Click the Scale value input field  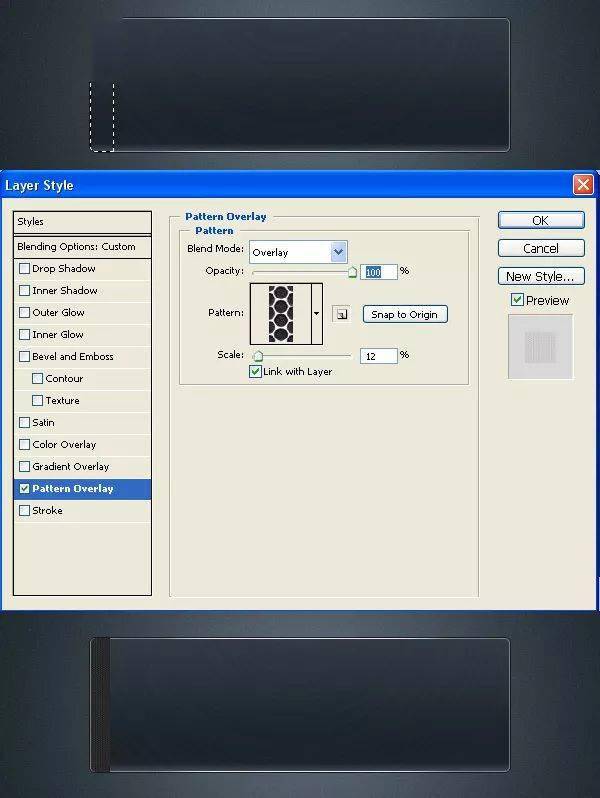(379, 355)
